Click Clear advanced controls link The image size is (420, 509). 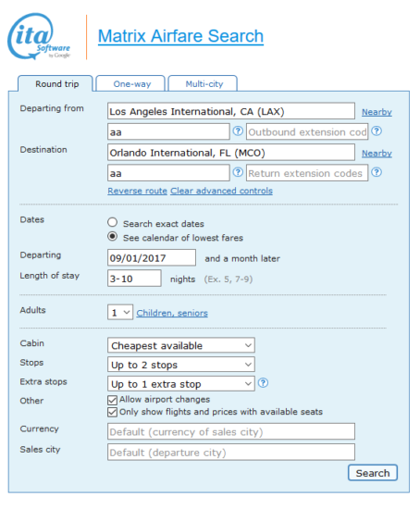pyautogui.click(x=222, y=191)
